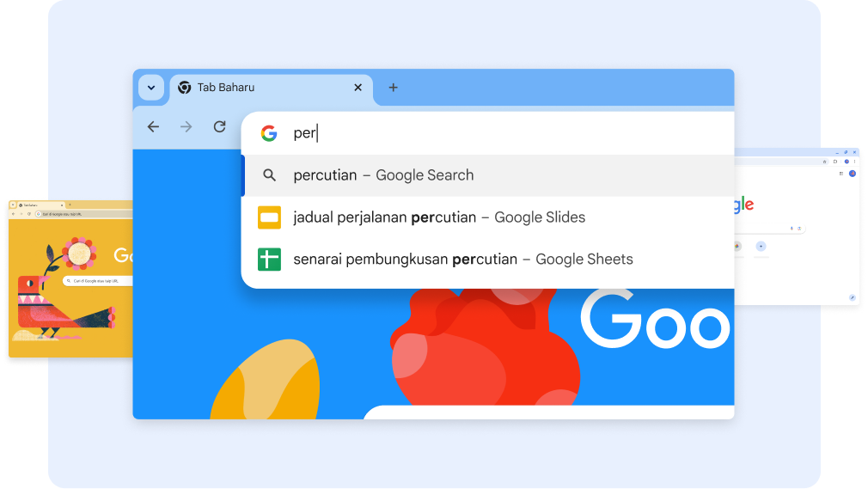Click the add shortcut plus button

(x=761, y=247)
